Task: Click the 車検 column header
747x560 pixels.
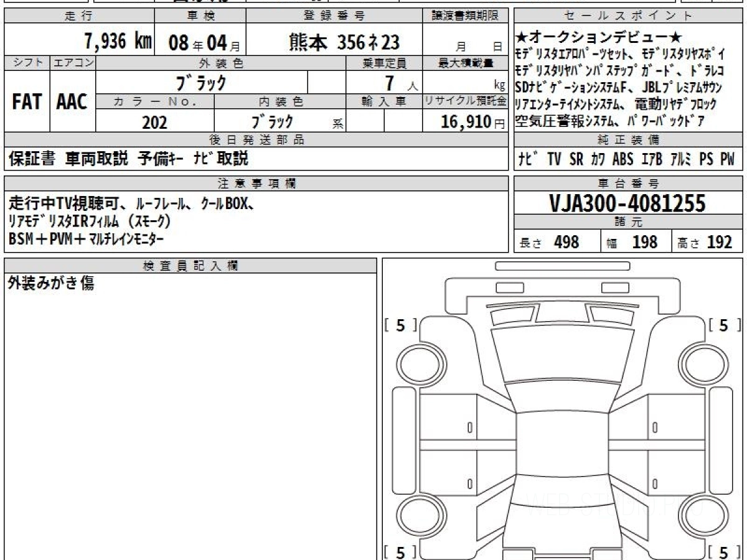Action: [200, 16]
